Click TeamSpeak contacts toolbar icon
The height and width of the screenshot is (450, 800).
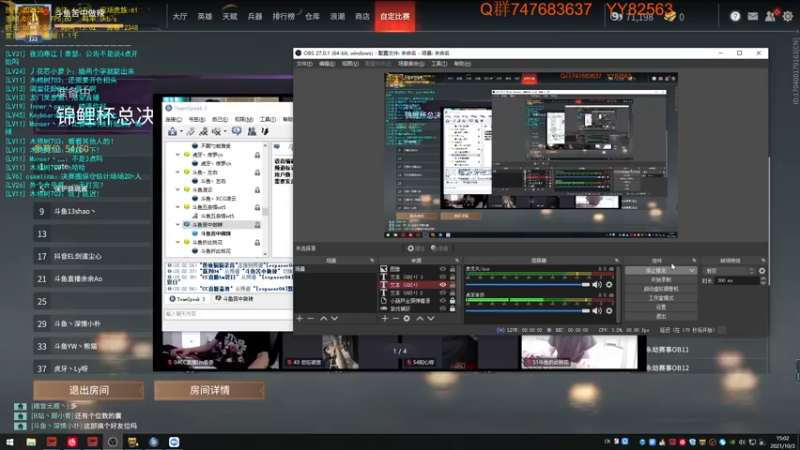pos(252,132)
